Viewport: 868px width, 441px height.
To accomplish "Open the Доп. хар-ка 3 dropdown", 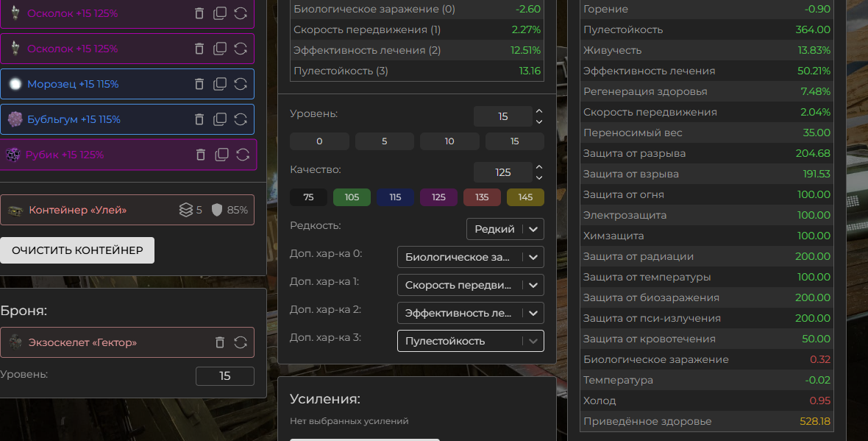I will 471,341.
